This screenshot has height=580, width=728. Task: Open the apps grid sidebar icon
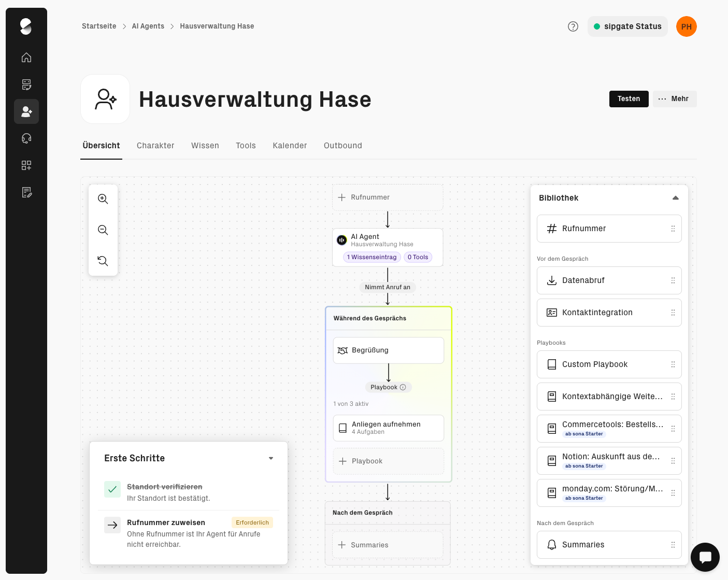click(26, 165)
